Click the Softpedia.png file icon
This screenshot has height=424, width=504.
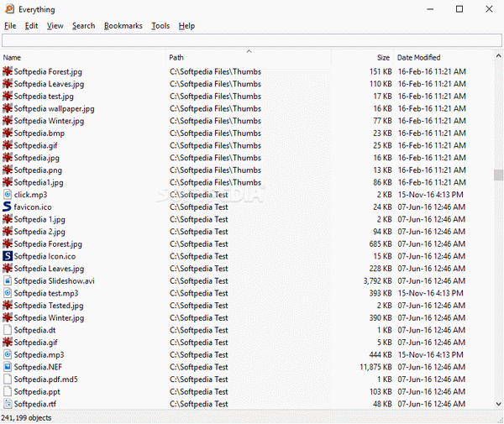8,170
